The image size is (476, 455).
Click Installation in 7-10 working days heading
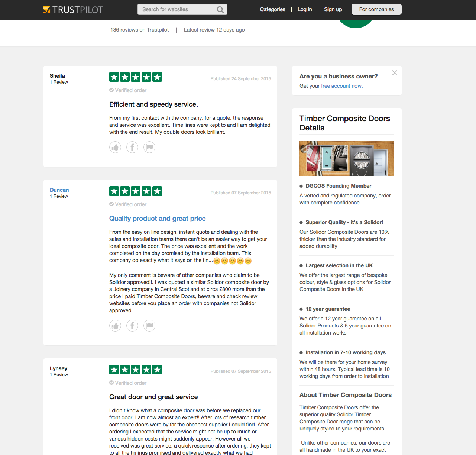[346, 353]
